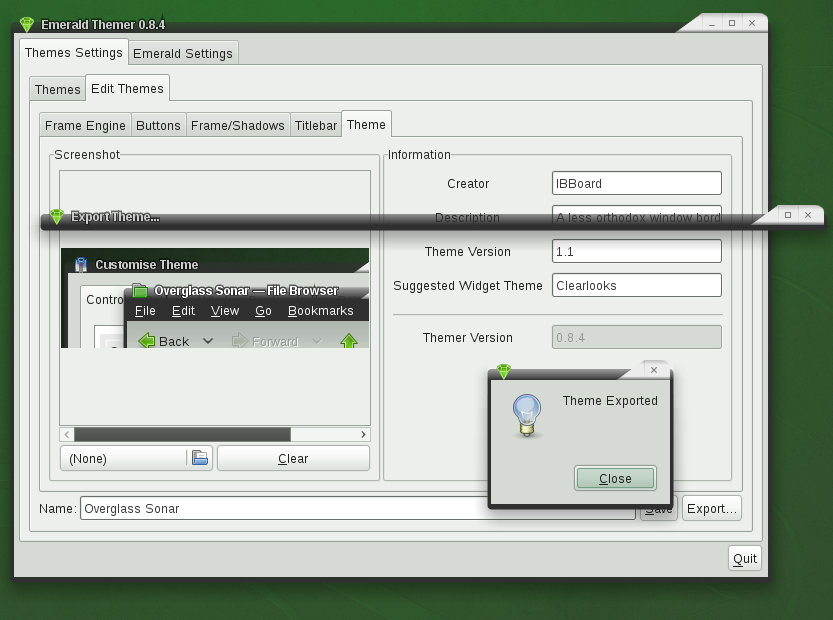Viewport: 833px width, 620px height.
Task: Click the Screenshot group heading
Action: 87,155
